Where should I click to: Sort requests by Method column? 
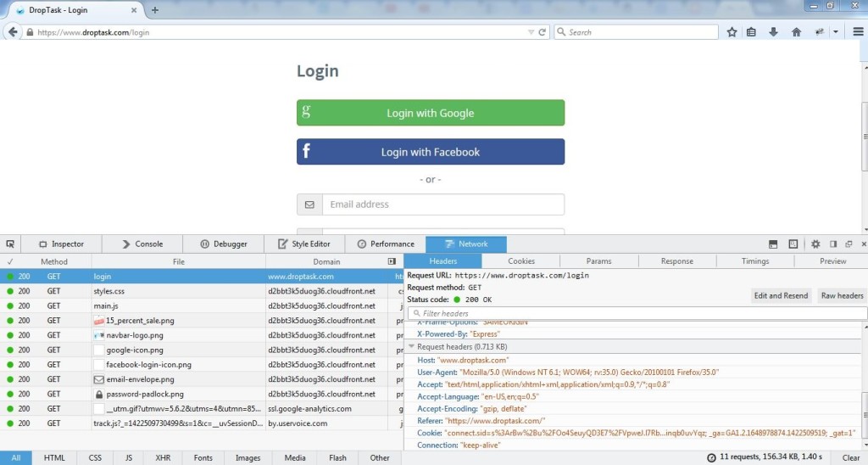click(x=54, y=261)
